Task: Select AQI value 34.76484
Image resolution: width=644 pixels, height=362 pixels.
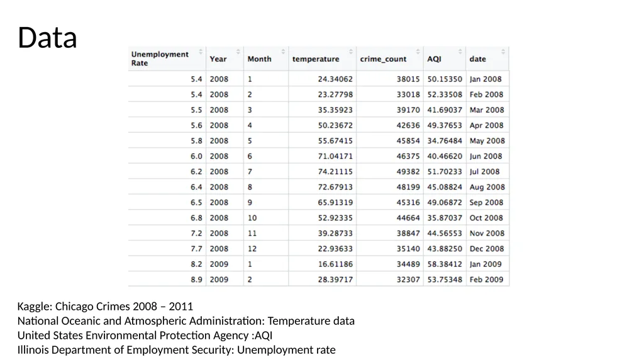Action: click(445, 140)
